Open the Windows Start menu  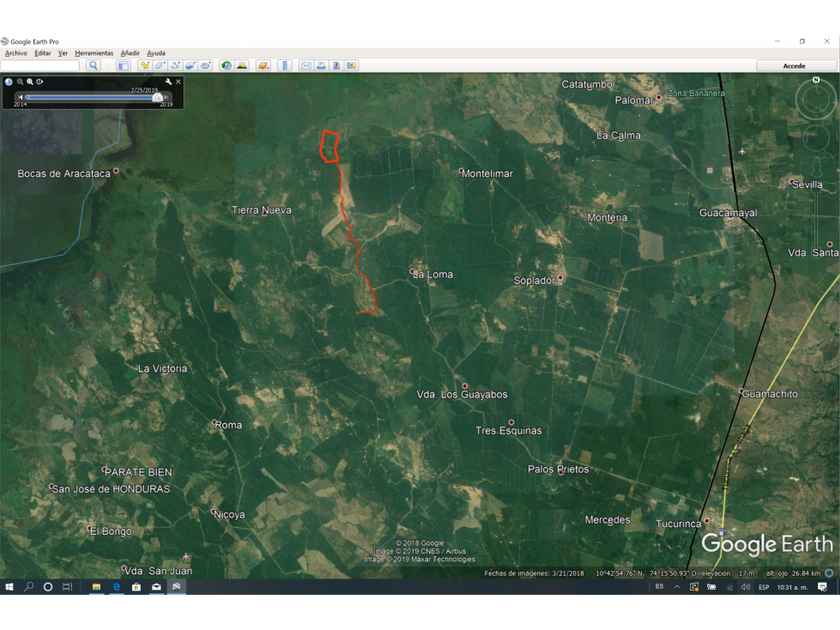(x=9, y=587)
